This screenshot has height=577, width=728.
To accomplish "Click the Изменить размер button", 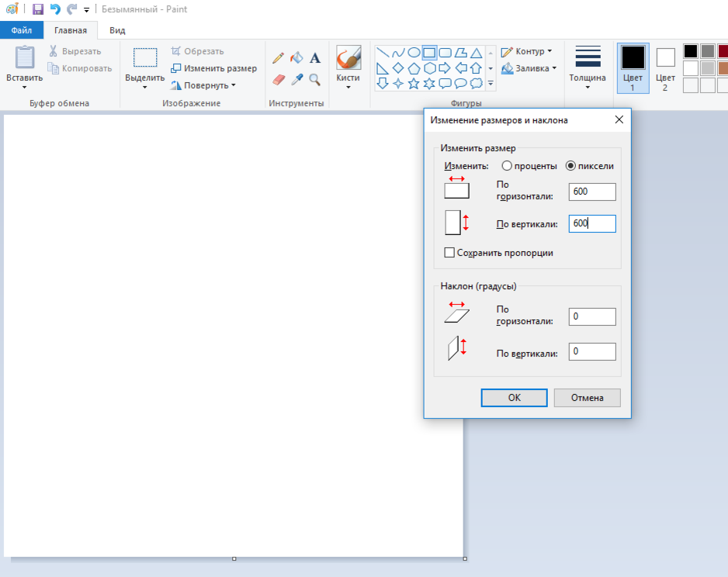I will point(213,68).
